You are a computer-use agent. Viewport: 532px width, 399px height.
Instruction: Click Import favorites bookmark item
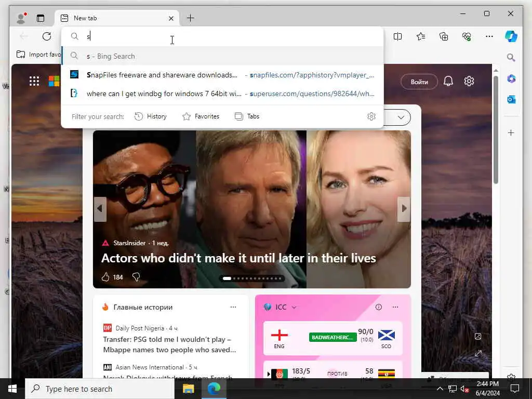(38, 54)
